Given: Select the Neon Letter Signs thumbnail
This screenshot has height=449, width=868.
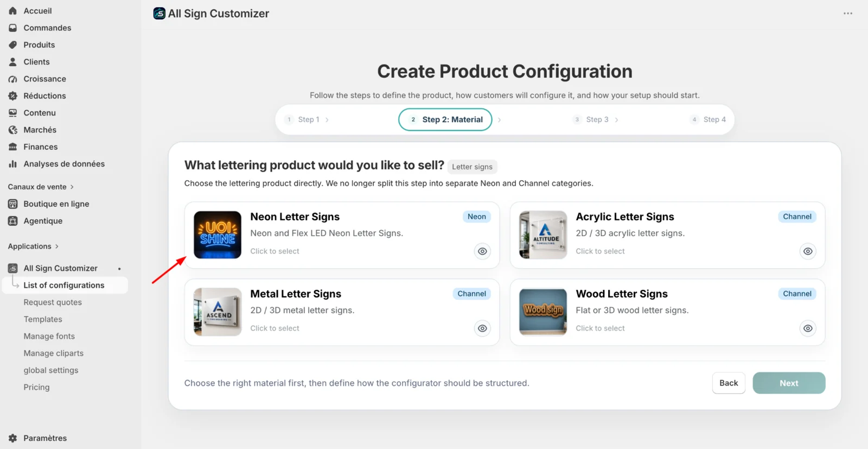Looking at the screenshot, I should point(218,235).
